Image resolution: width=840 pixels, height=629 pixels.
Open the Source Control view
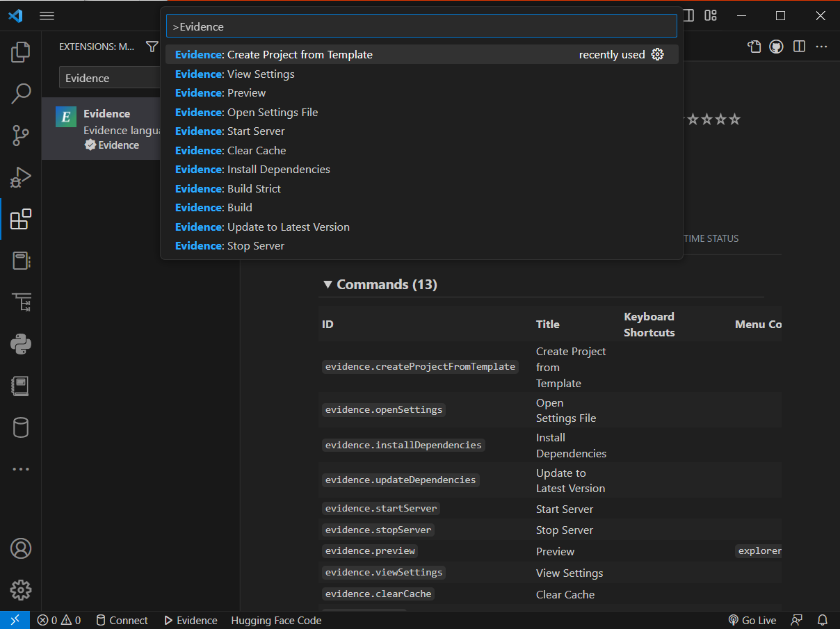click(x=21, y=136)
